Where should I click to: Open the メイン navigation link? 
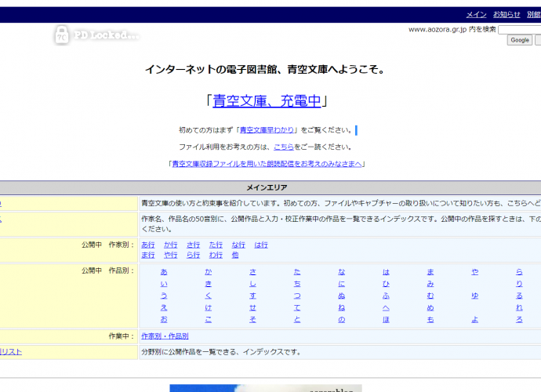tap(476, 14)
